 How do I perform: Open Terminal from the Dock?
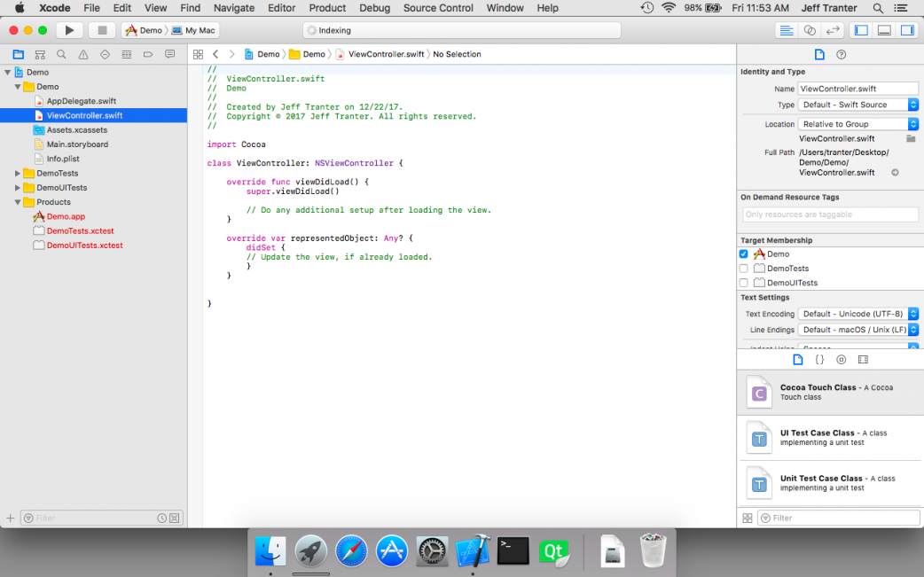[513, 550]
